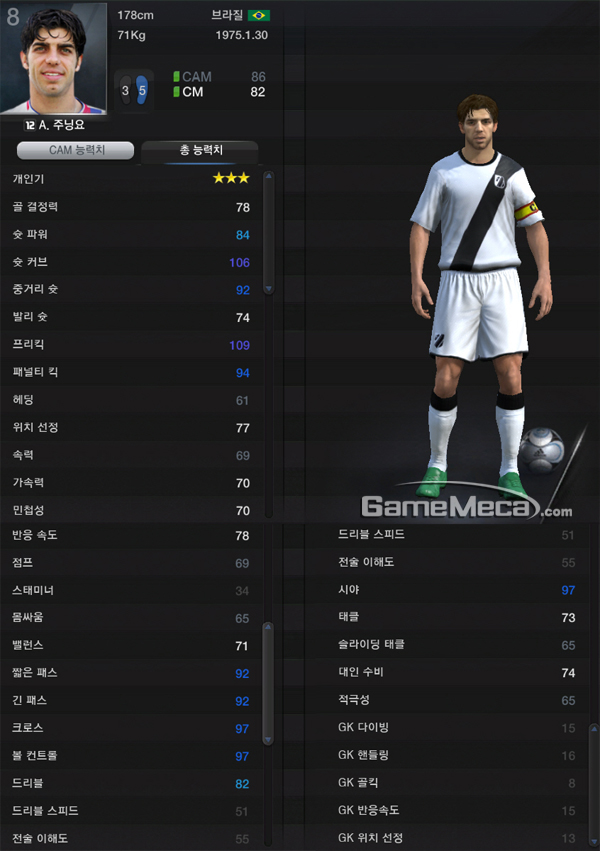Image resolution: width=600 pixels, height=851 pixels.
Task: Switch to the 총 능력치 tab
Action: click(x=200, y=150)
